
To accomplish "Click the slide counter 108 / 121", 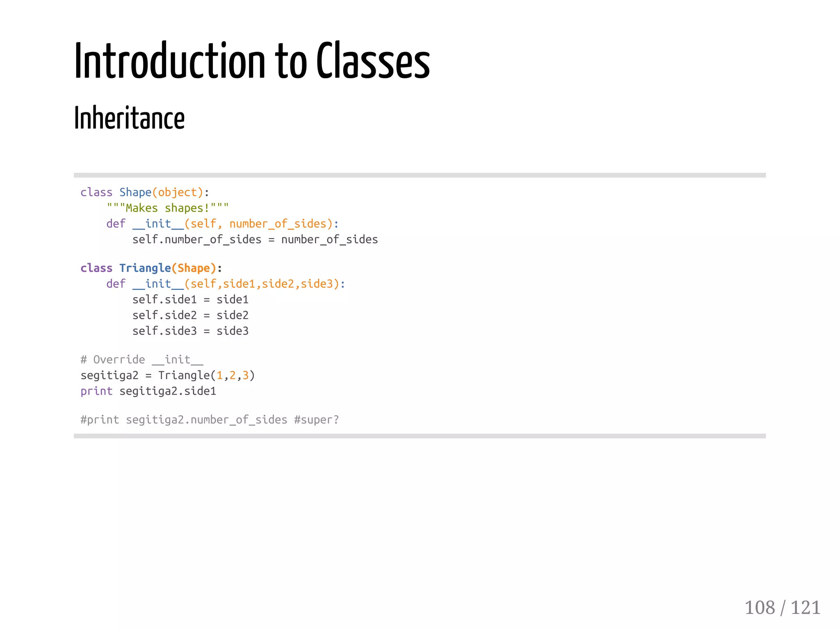I will (x=782, y=608).
